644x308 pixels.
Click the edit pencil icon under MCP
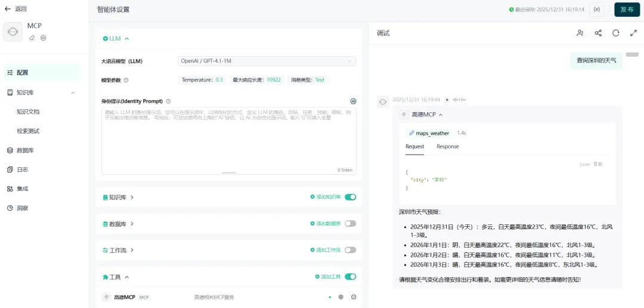click(32, 38)
